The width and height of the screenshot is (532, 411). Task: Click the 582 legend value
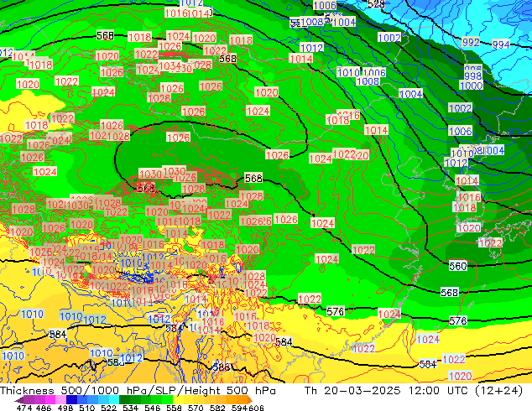[x=217, y=408]
